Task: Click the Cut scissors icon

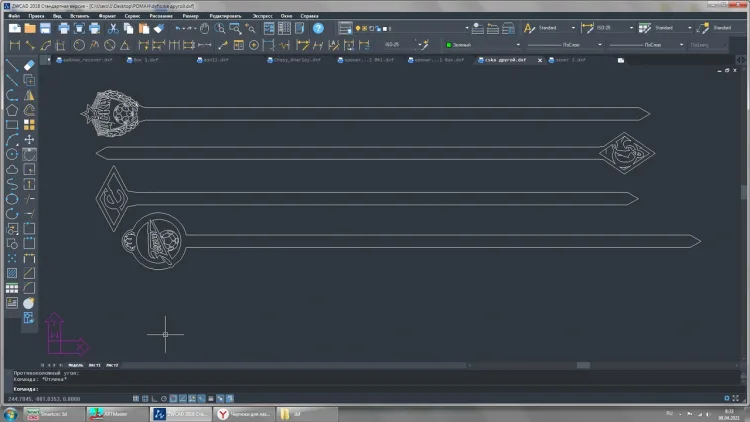Action: (113, 28)
